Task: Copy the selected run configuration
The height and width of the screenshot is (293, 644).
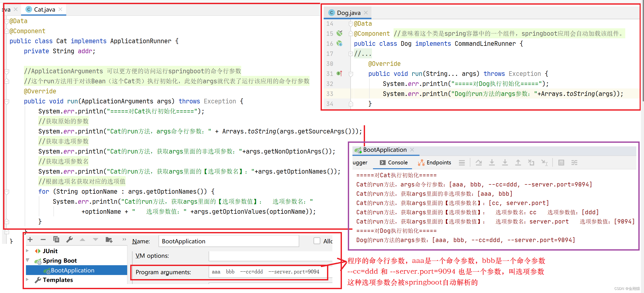Action: click(x=56, y=239)
